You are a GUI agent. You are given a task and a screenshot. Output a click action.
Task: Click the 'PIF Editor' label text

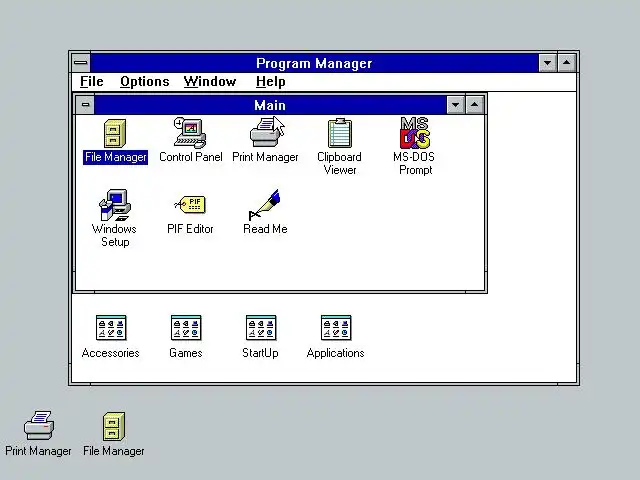(190, 229)
